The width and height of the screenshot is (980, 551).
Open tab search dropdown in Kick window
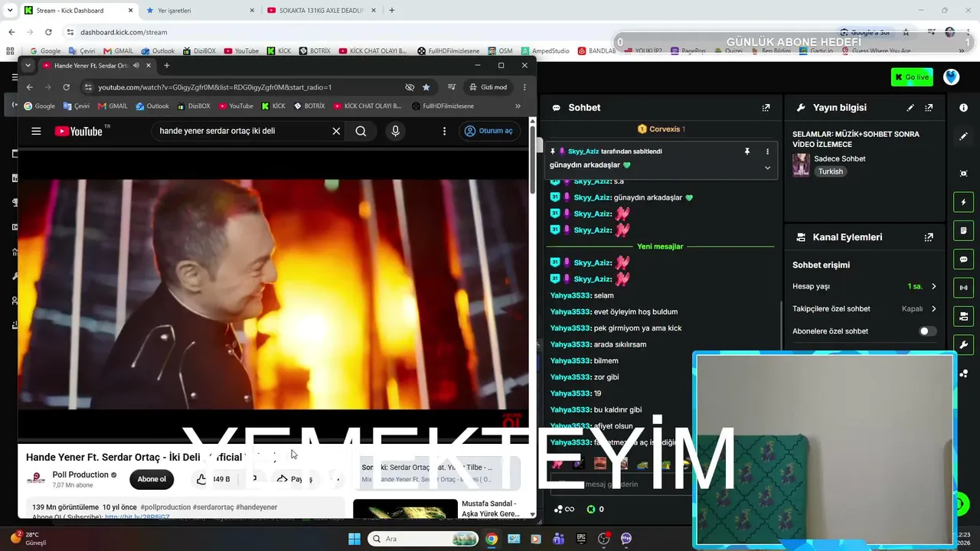(10, 11)
